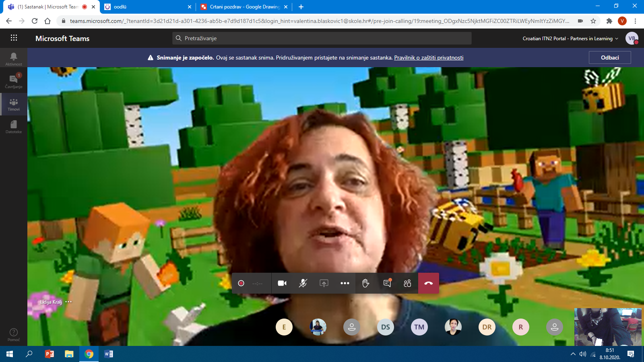Viewport: 644px width, 362px height.
Task: Select the participant photo avatar beside E
Action: [318, 327]
